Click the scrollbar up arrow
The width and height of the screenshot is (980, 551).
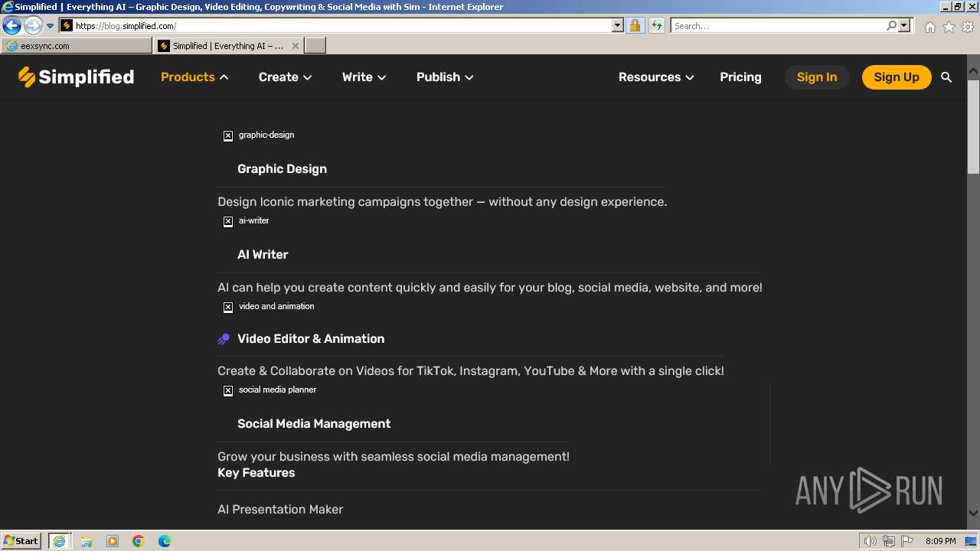(973, 73)
